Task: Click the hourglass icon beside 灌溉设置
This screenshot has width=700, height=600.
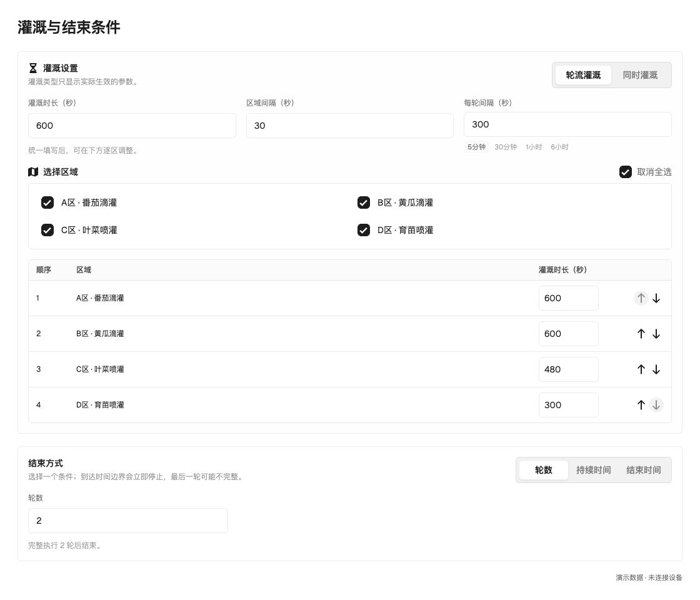Action: (33, 68)
